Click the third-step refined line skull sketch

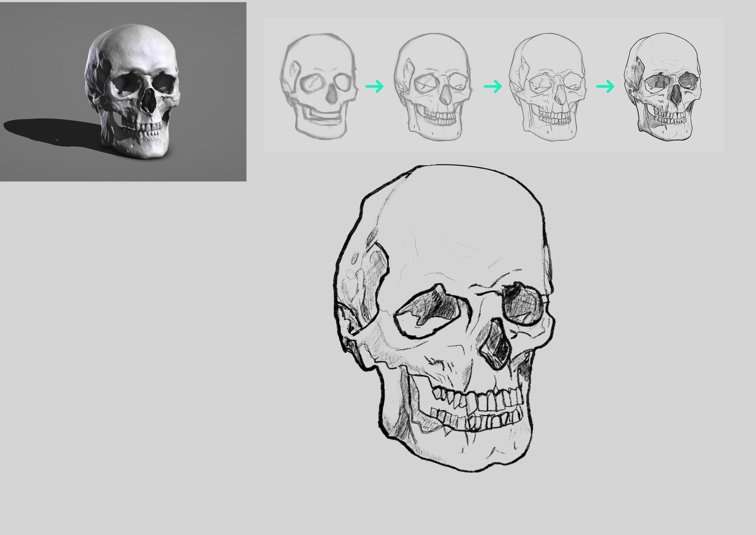(x=547, y=86)
